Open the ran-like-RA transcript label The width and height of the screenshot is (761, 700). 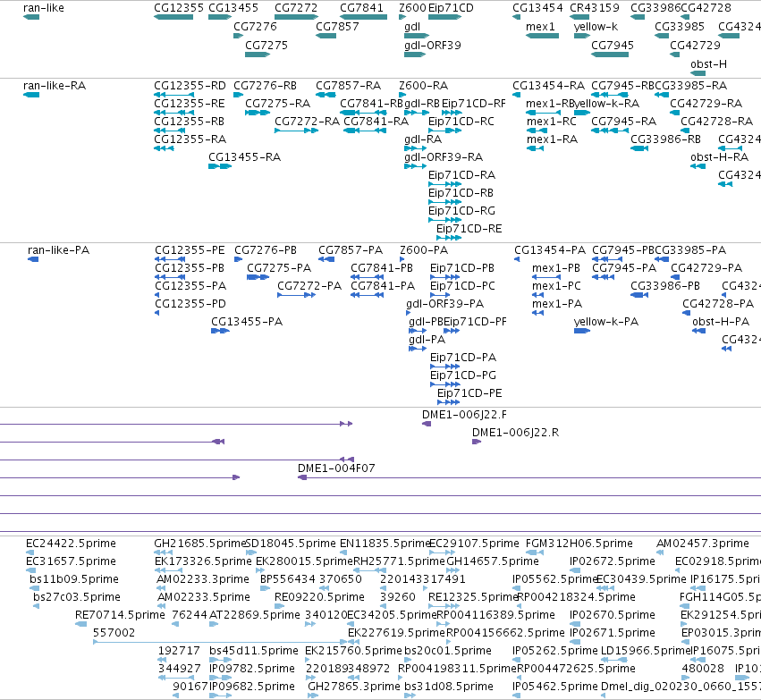[55, 86]
